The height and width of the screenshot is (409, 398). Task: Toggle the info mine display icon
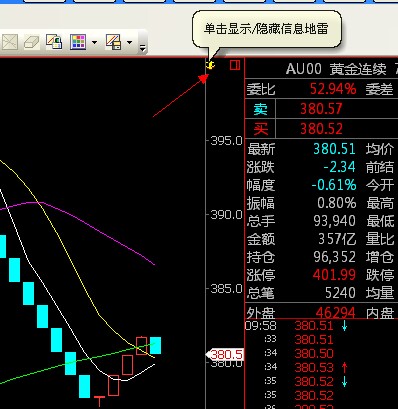tap(210, 65)
